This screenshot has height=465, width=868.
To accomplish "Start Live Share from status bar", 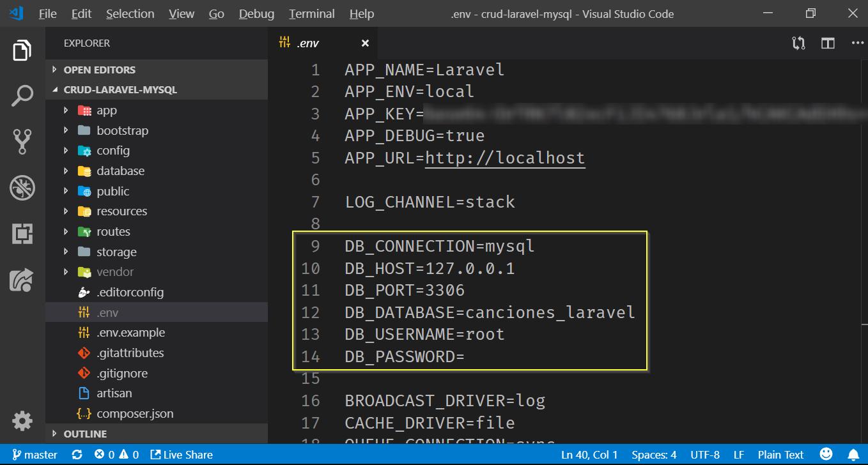I will click(182, 455).
